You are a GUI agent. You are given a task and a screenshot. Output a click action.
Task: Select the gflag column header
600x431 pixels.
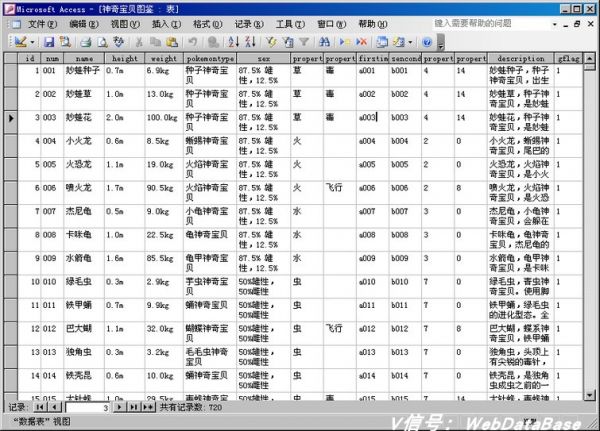[x=568, y=59]
